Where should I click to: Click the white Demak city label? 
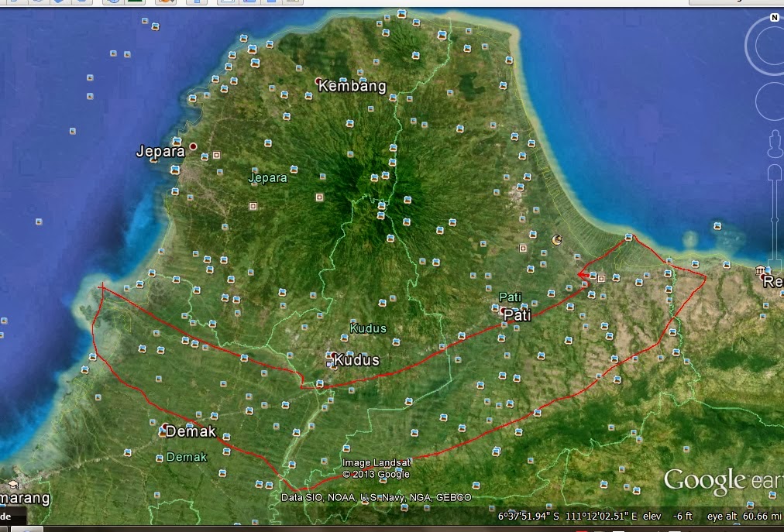(x=191, y=431)
